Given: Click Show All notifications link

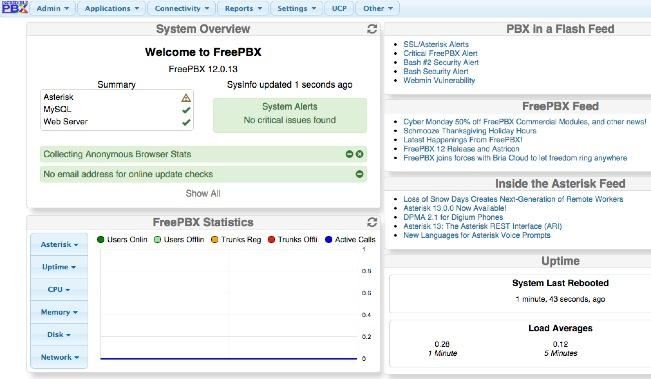Looking at the screenshot, I should [x=203, y=193].
